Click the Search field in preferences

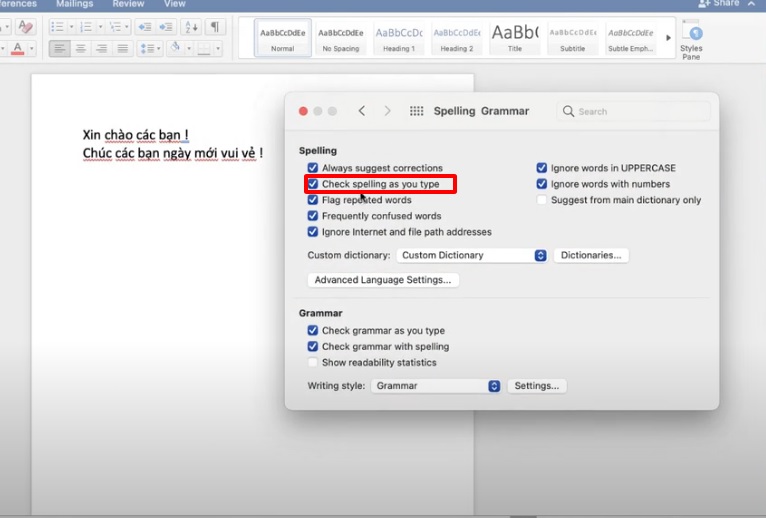pyautogui.click(x=634, y=111)
